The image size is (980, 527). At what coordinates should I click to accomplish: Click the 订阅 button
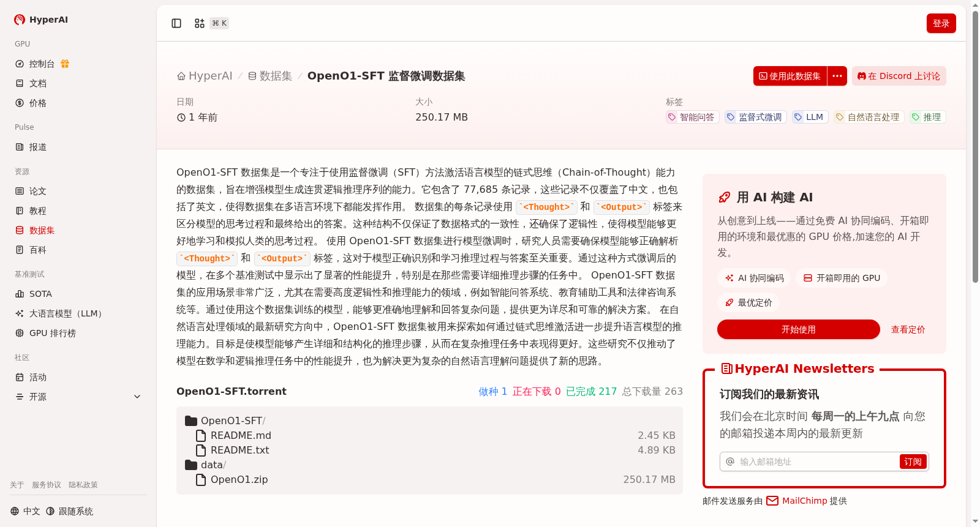tap(913, 462)
